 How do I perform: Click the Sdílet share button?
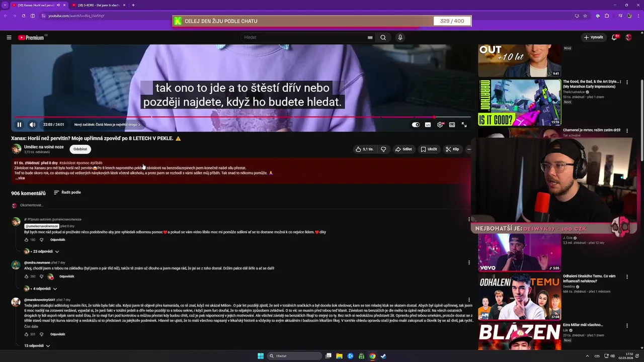pos(404,149)
